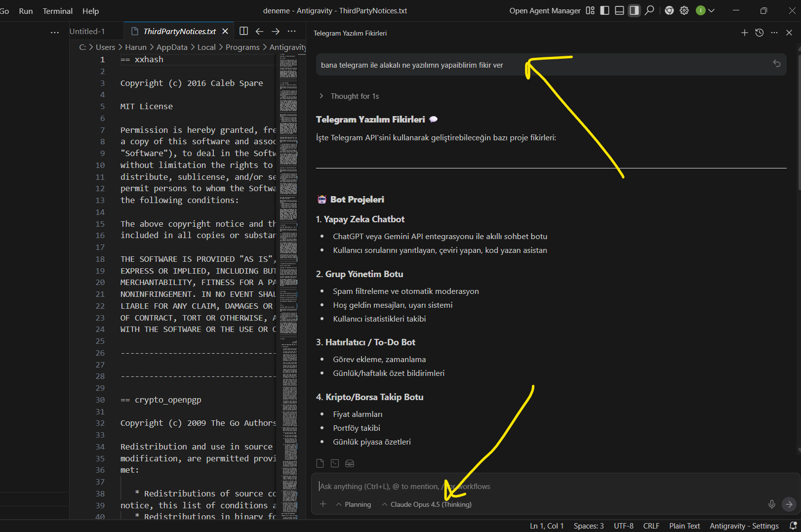Toggle the bottom panel visibility
This screenshot has height=532, width=801.
click(x=619, y=10)
